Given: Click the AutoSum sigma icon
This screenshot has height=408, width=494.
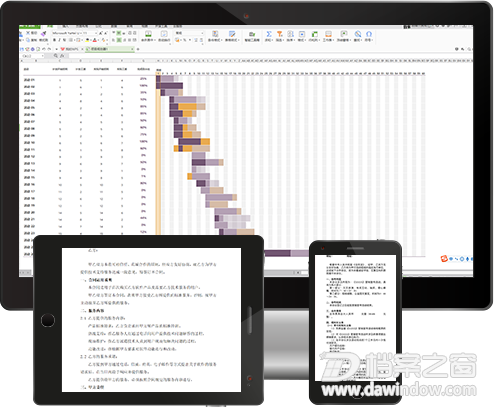Looking at the screenshot, I should [269, 34].
